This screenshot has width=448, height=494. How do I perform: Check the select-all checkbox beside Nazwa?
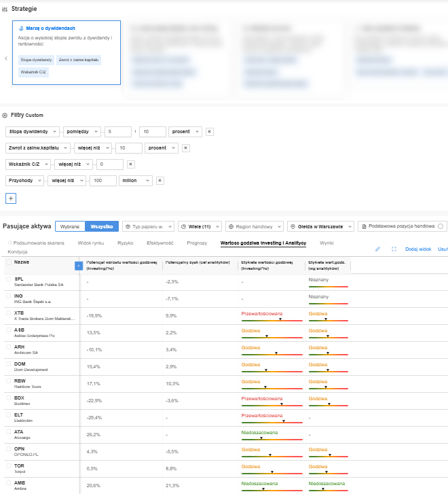point(9,262)
